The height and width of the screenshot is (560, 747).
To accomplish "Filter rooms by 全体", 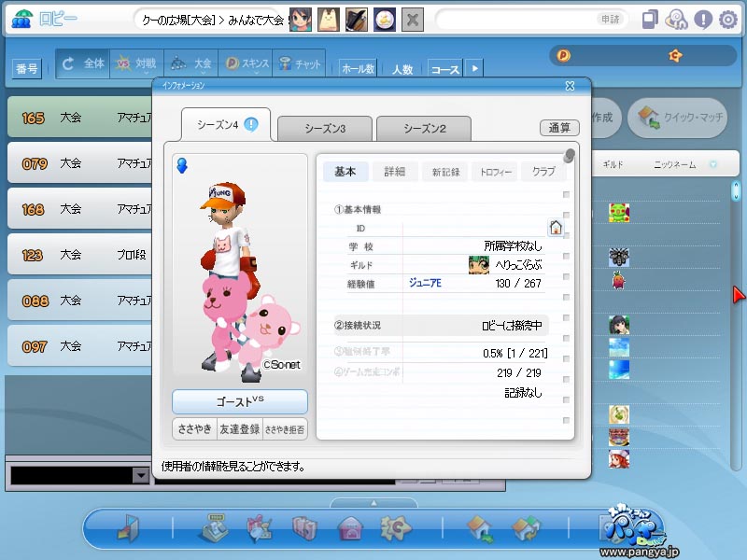I will 83,63.
